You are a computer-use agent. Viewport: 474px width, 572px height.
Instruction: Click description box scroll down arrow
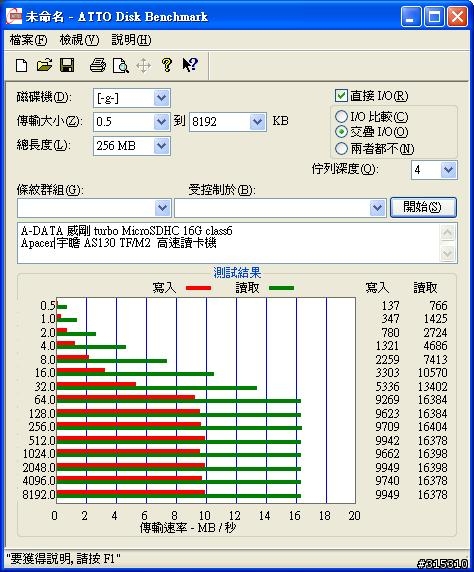tap(448, 254)
